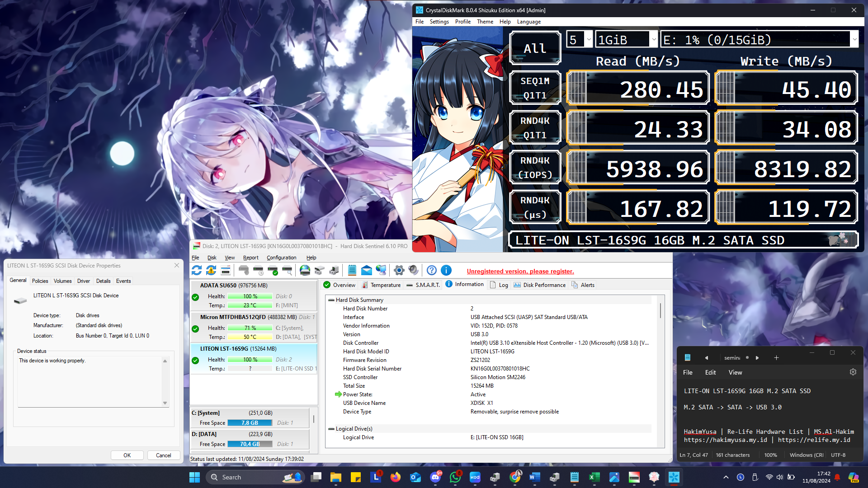Image resolution: width=868 pixels, height=488 pixels.
Task: Select the Micron MTFDHBA512QFD disk entry
Action: (x=254, y=327)
